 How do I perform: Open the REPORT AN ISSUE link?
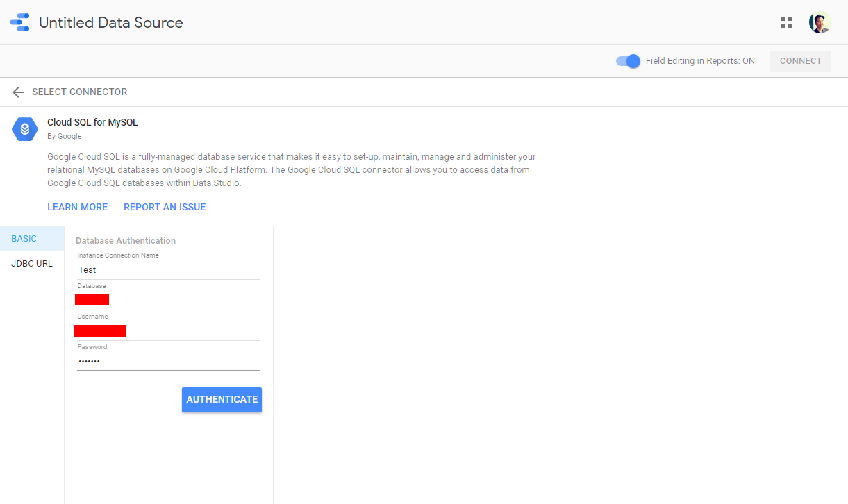pos(165,207)
